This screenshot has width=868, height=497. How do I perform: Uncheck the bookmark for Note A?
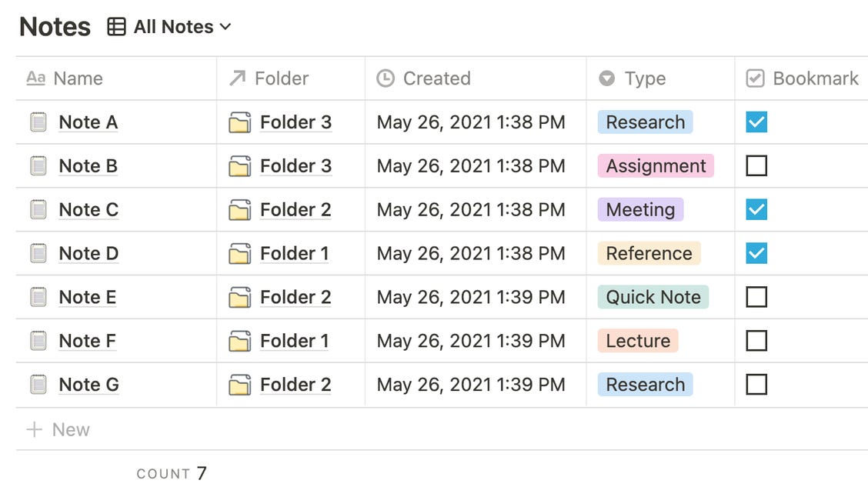(x=756, y=122)
